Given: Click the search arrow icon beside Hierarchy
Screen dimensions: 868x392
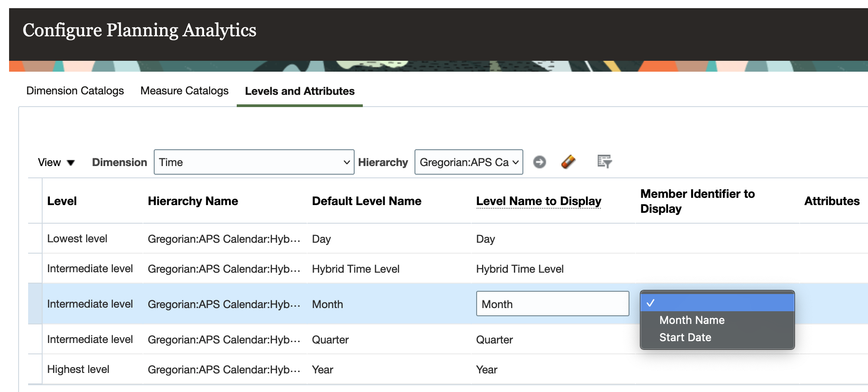Looking at the screenshot, I should (539, 162).
